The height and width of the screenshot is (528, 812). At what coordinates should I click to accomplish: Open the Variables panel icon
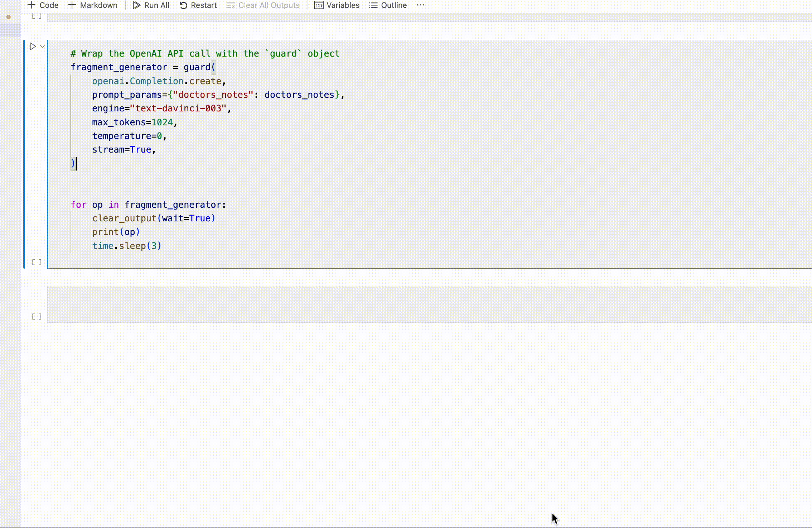click(x=319, y=5)
